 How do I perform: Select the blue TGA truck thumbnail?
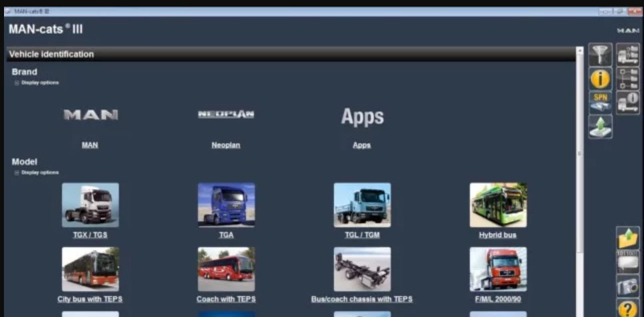tap(226, 205)
